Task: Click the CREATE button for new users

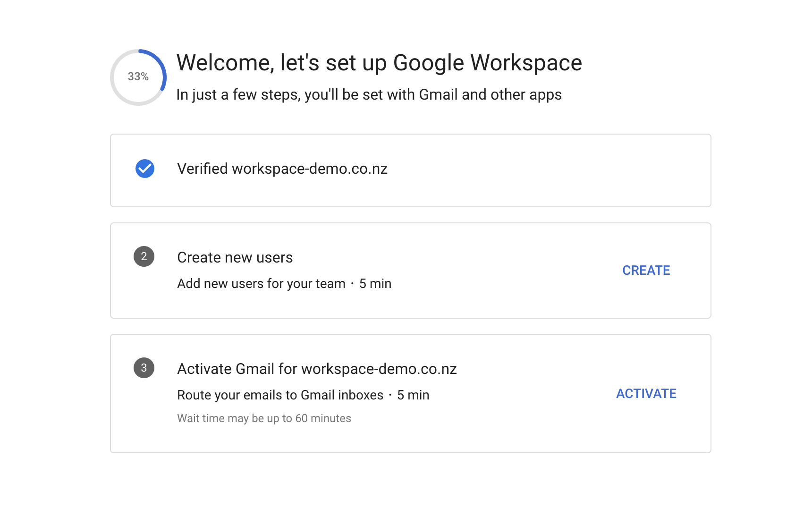Action: click(646, 270)
